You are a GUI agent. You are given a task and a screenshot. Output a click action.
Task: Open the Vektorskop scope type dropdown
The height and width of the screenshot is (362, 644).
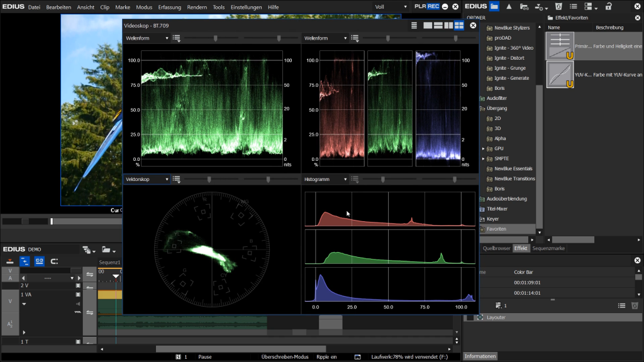click(147, 179)
